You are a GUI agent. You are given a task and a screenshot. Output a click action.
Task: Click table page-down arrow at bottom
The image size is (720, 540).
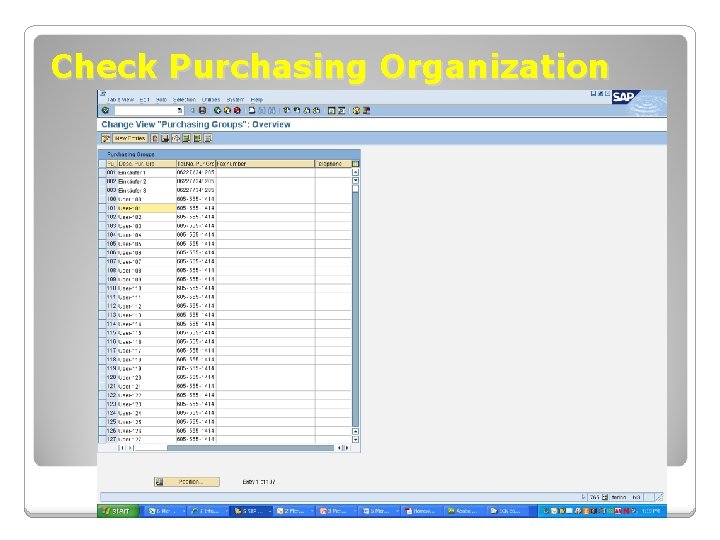click(x=355, y=439)
